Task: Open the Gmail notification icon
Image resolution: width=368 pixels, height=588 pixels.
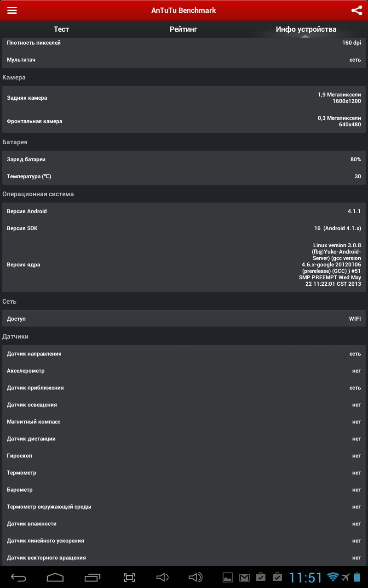Action: 244,577
